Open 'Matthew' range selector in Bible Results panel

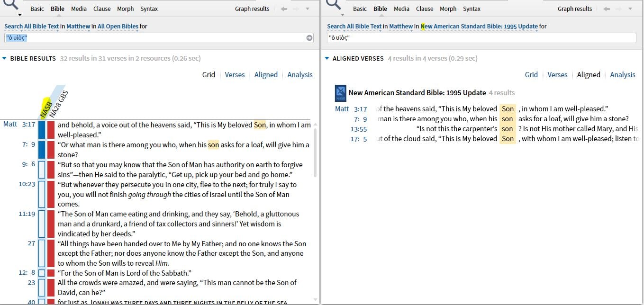[x=78, y=27]
